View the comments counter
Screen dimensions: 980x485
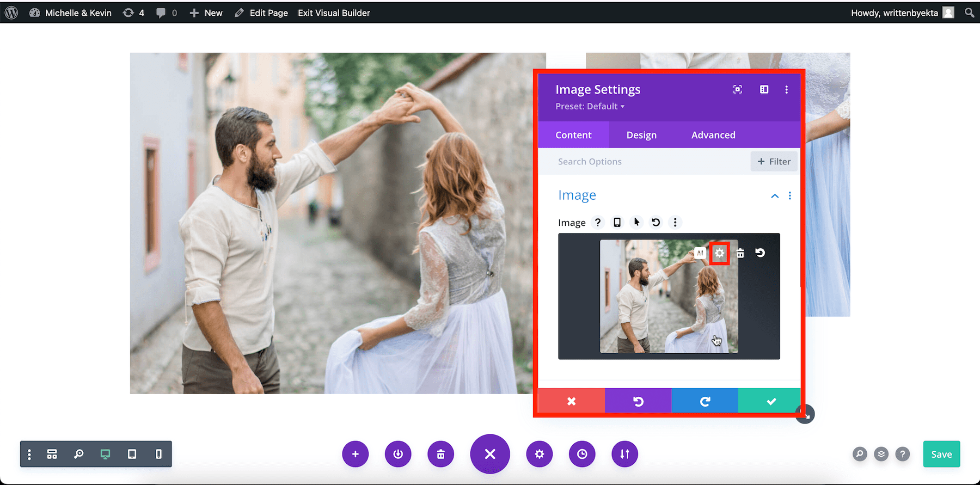coord(167,13)
